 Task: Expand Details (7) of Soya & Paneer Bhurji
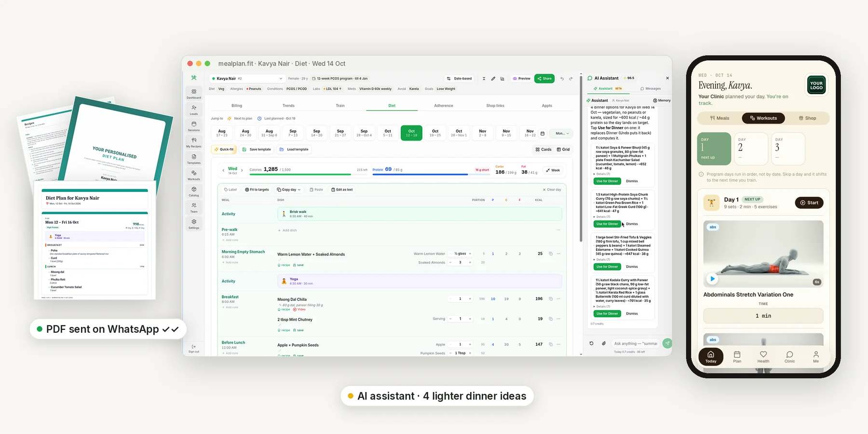(x=602, y=174)
